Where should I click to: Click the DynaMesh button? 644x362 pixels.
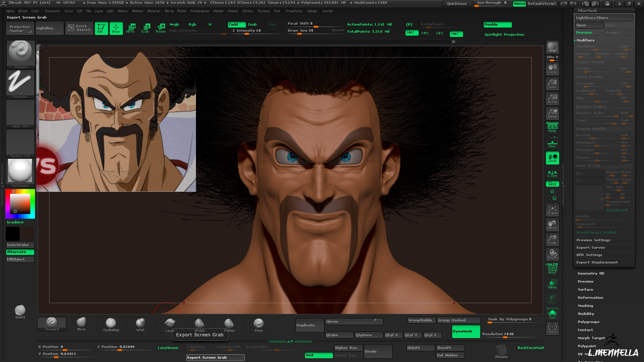(x=466, y=331)
